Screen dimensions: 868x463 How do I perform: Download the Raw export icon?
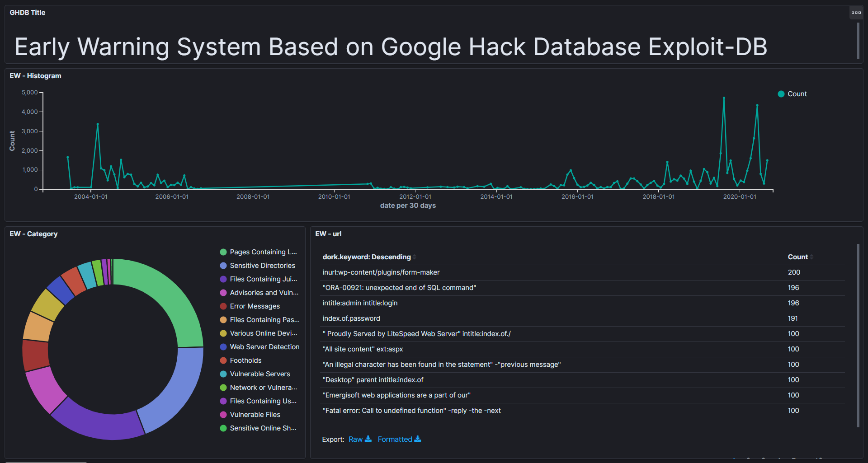pos(368,439)
